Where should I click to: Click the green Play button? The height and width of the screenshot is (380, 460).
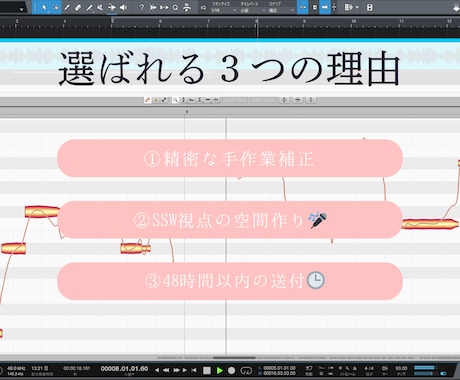pos(219,370)
